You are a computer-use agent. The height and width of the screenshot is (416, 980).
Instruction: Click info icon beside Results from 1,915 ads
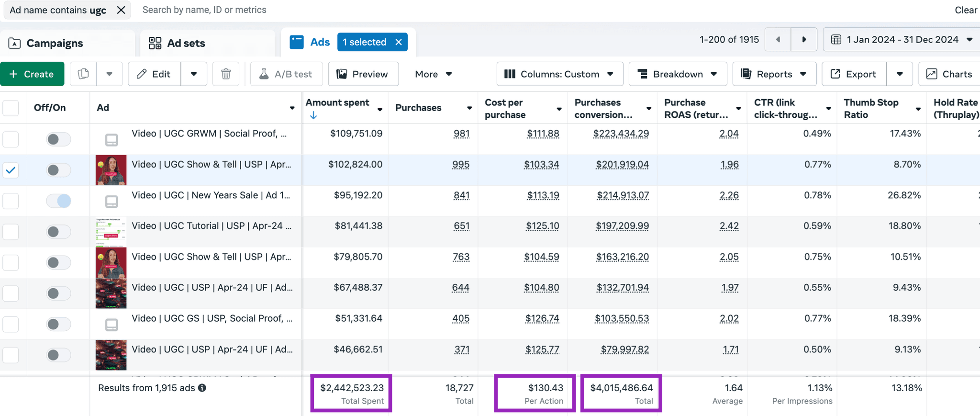[202, 388]
